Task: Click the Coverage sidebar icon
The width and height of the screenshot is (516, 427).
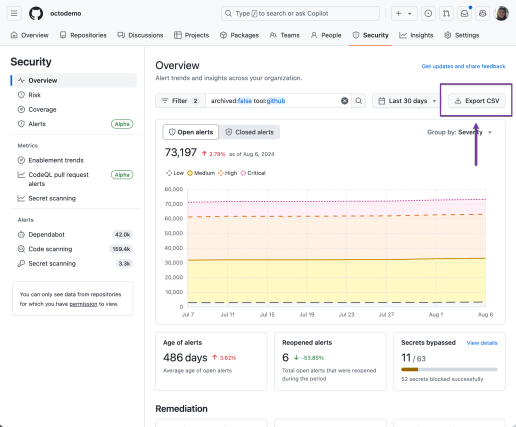Action: pyautogui.click(x=21, y=109)
